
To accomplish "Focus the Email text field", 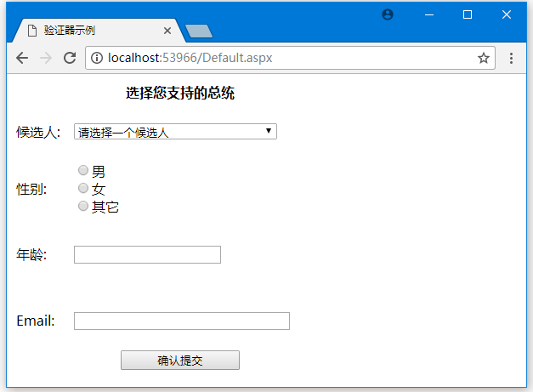I will (x=181, y=321).
